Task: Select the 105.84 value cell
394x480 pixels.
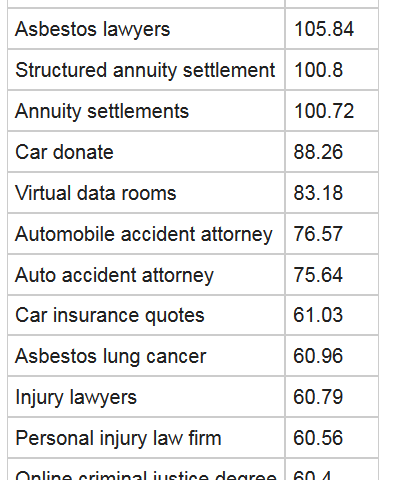Action: 332,29
